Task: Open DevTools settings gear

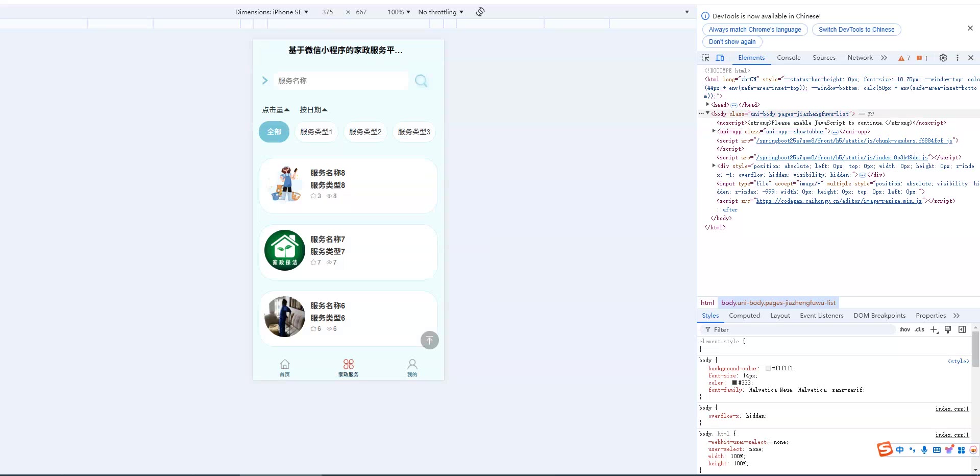Action: tap(943, 58)
